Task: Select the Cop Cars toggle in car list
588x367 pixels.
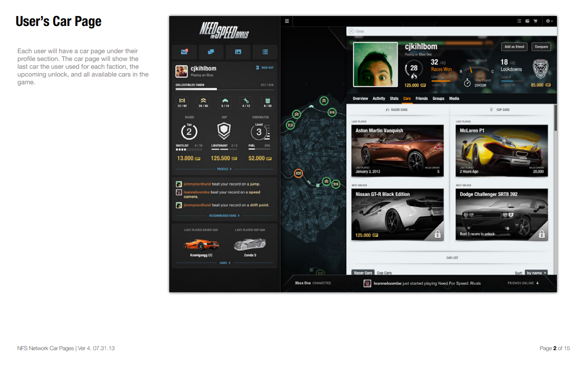Action: pyautogui.click(x=384, y=273)
